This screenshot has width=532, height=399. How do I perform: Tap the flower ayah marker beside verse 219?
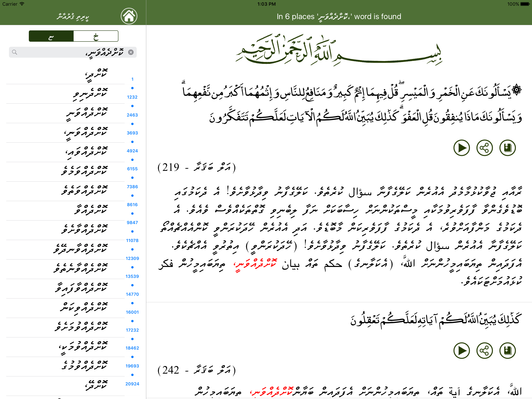click(517, 90)
